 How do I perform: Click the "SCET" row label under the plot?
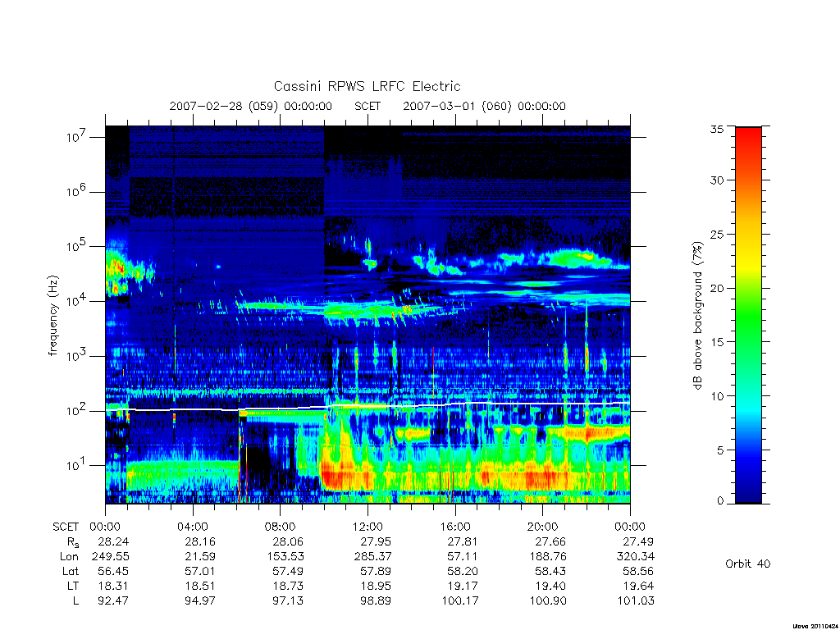66,527
